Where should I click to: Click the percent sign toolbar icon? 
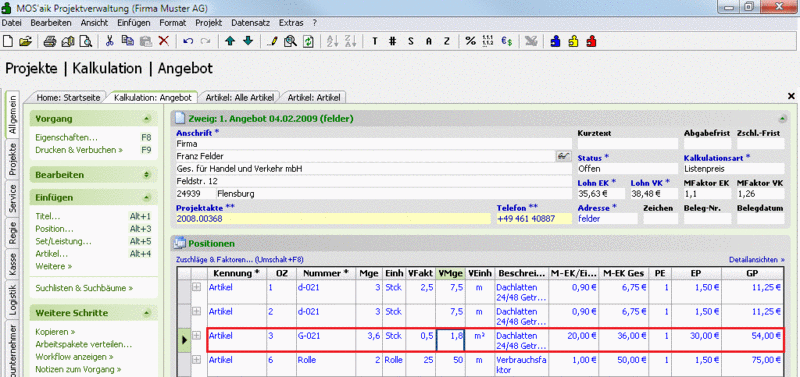[470, 42]
